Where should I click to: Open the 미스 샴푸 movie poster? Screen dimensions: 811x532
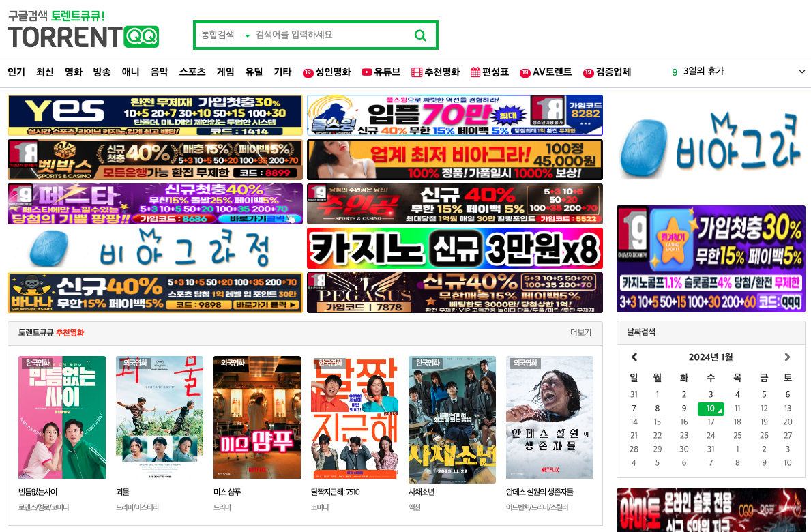257,417
